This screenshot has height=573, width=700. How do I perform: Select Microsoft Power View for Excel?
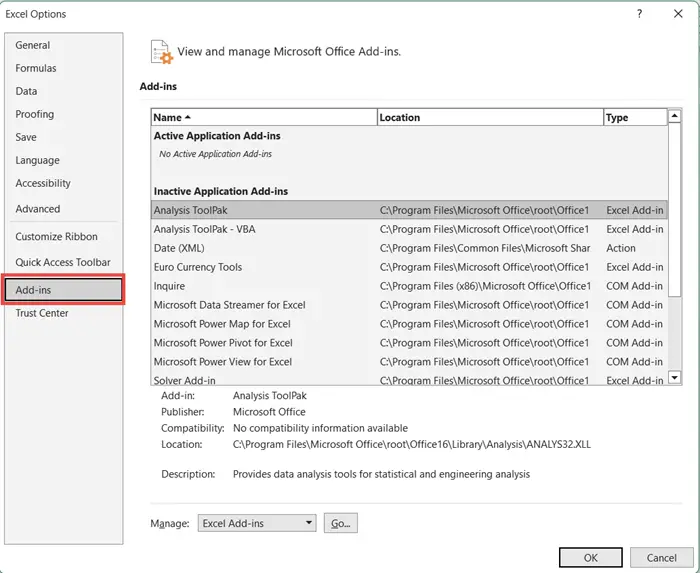pos(409,362)
